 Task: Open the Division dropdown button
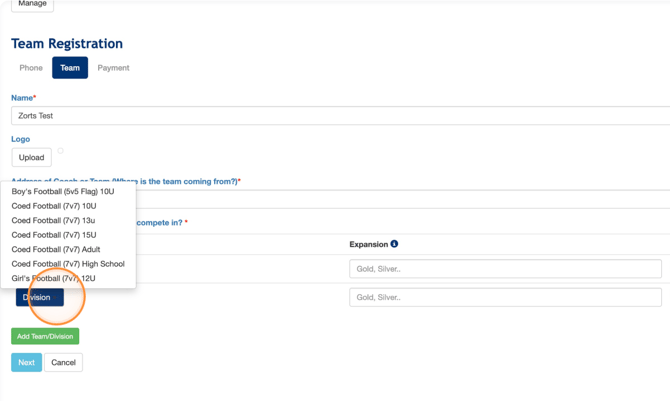[x=39, y=297]
